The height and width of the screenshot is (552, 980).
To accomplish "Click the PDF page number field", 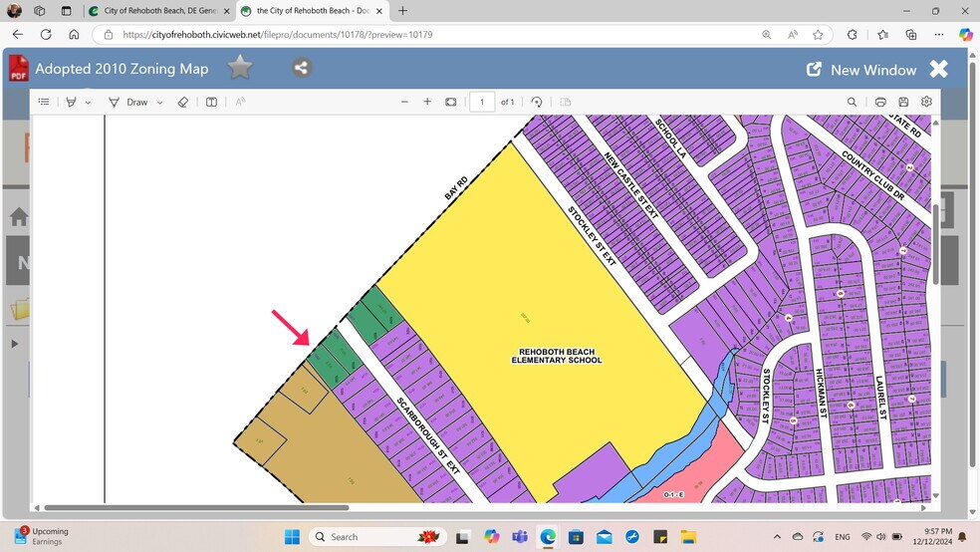I will pyautogui.click(x=482, y=102).
